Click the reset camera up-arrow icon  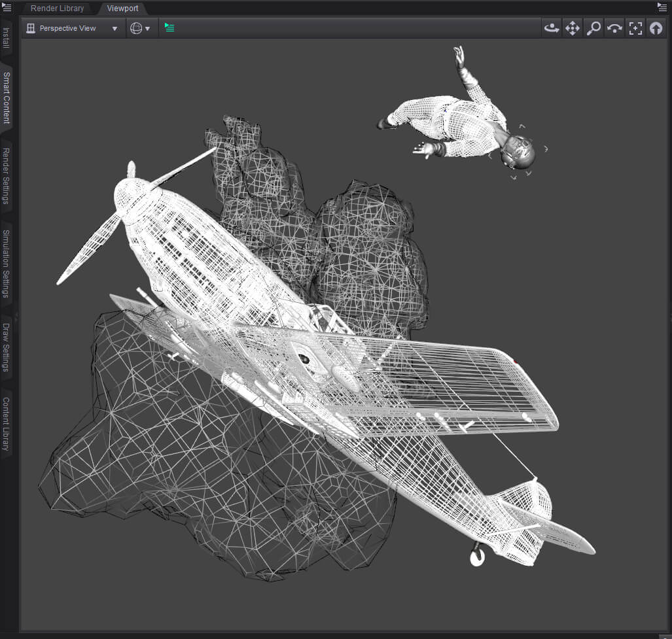coord(656,28)
